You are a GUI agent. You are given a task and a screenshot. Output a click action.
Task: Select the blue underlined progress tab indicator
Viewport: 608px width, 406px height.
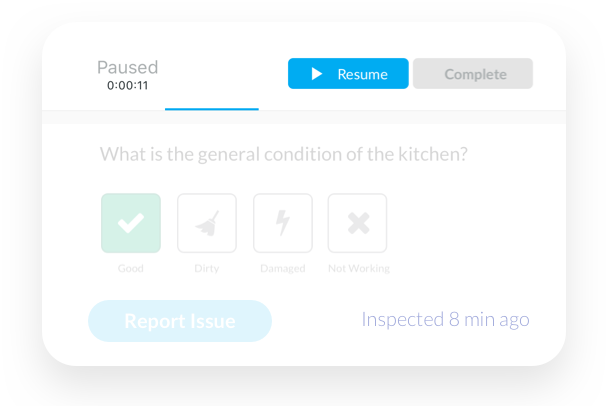point(212,109)
